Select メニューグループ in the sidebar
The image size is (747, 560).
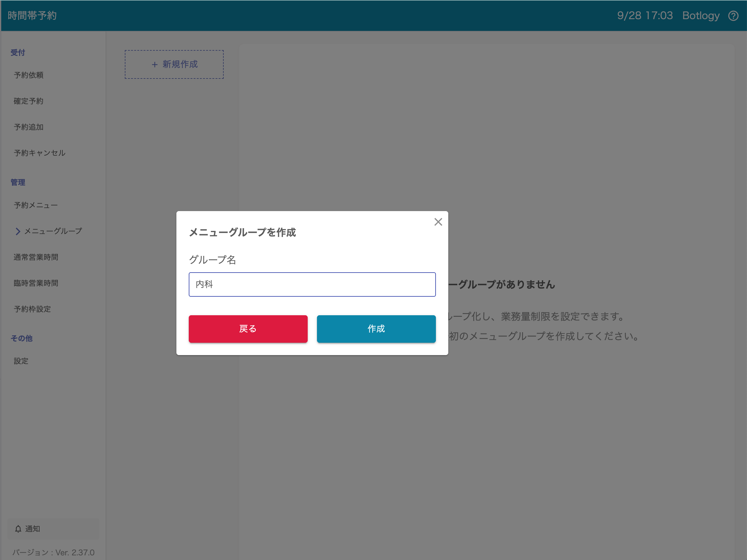coord(53,231)
